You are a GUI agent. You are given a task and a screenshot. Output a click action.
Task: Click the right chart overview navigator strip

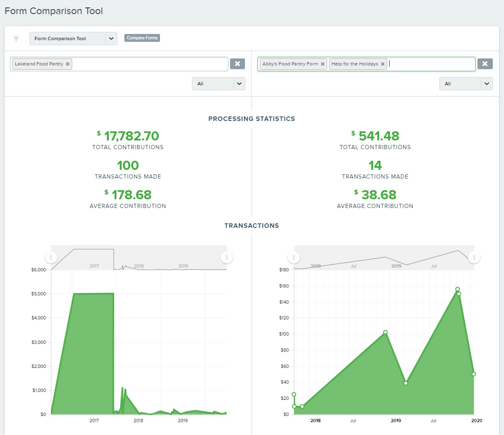pos(384,257)
